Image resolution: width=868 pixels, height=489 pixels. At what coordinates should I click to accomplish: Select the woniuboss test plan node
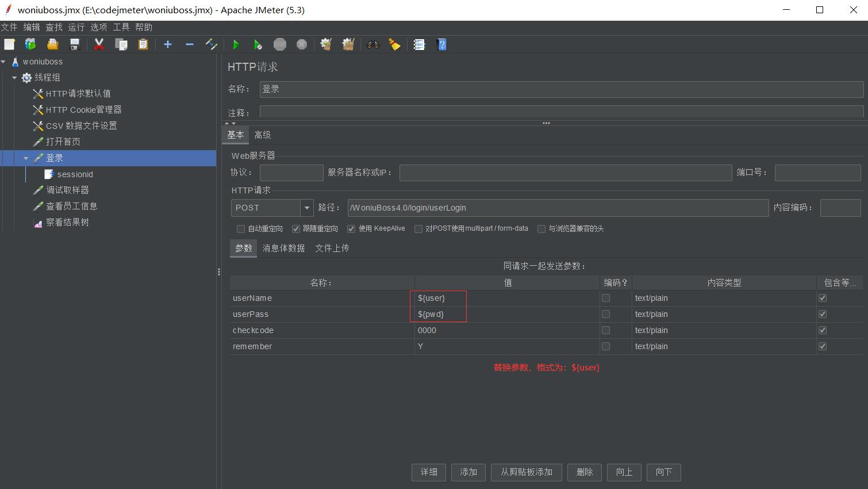43,62
